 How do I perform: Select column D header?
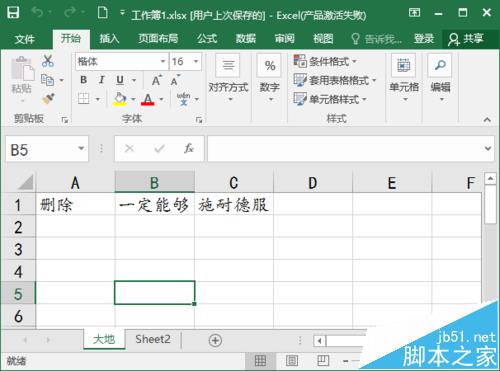(313, 183)
